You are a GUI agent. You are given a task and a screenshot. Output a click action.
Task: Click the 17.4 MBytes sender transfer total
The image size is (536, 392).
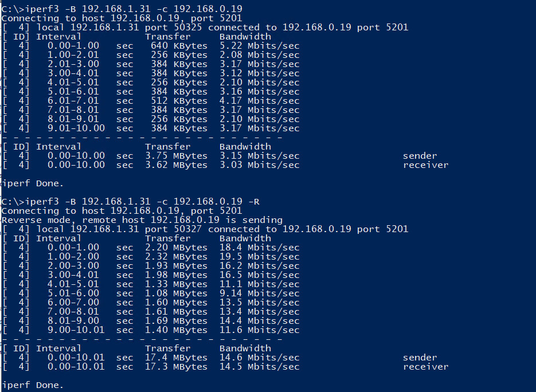tap(177, 358)
